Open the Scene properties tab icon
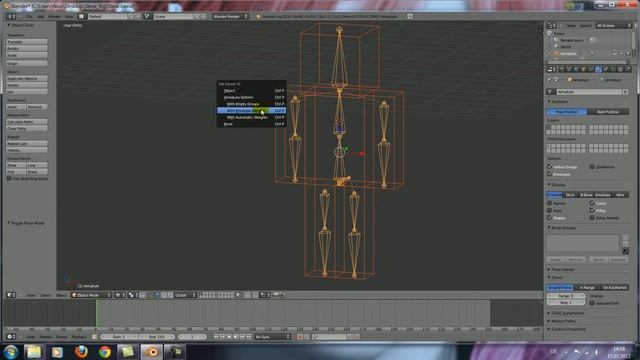 pyautogui.click(x=569, y=69)
